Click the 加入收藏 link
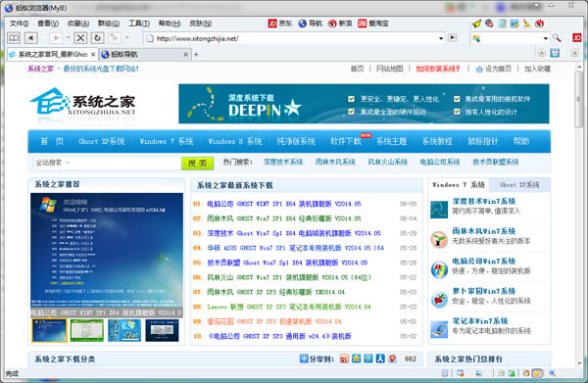 pos(537,69)
